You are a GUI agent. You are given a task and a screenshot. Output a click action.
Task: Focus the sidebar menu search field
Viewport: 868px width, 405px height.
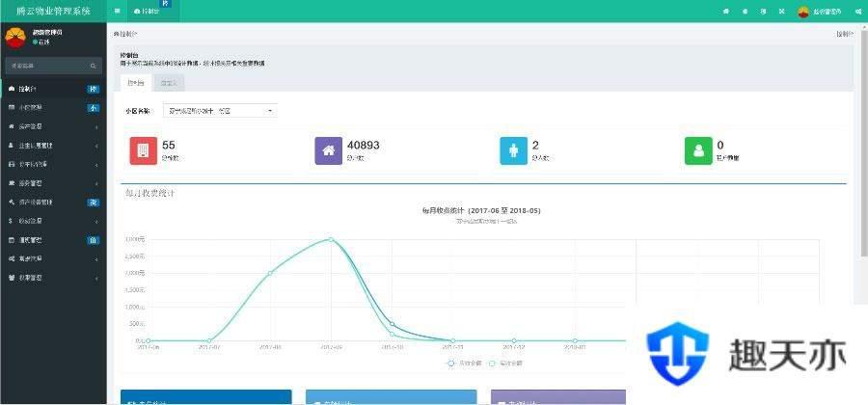pyautogui.click(x=46, y=66)
